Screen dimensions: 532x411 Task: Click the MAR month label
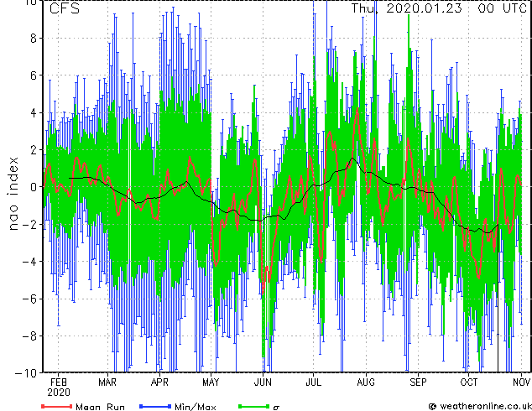[x=107, y=382]
